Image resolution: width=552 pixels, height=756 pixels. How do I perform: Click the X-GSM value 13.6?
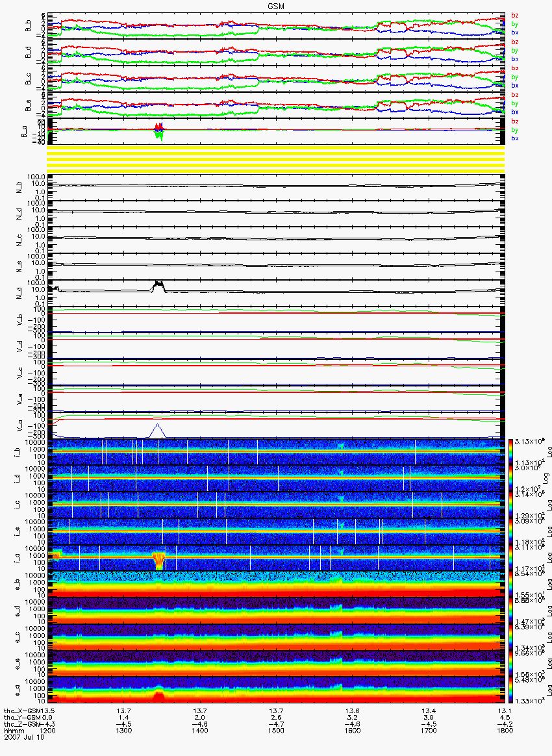click(x=353, y=711)
